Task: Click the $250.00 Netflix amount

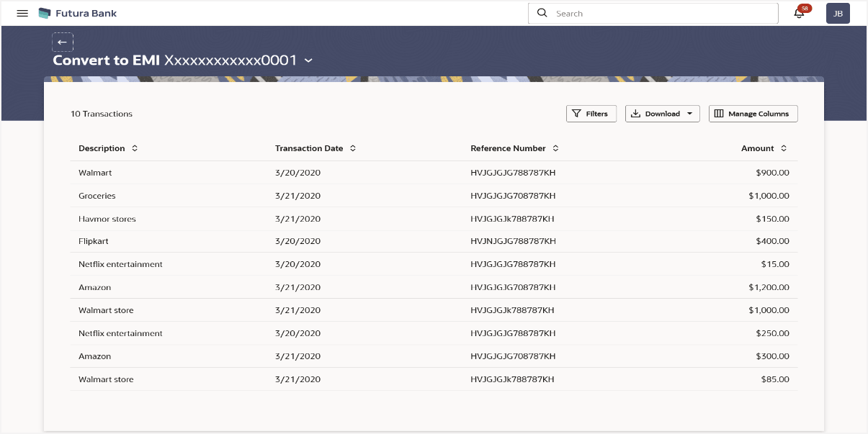Action: point(772,333)
